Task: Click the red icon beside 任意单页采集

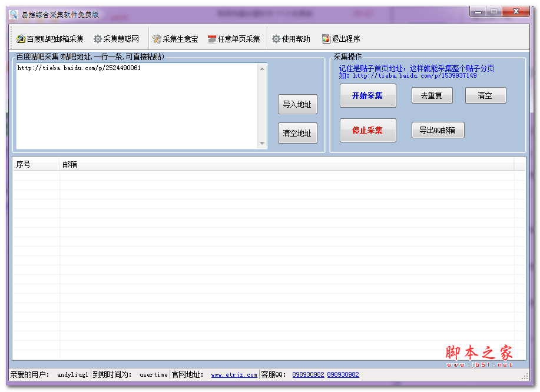Action: 212,39
